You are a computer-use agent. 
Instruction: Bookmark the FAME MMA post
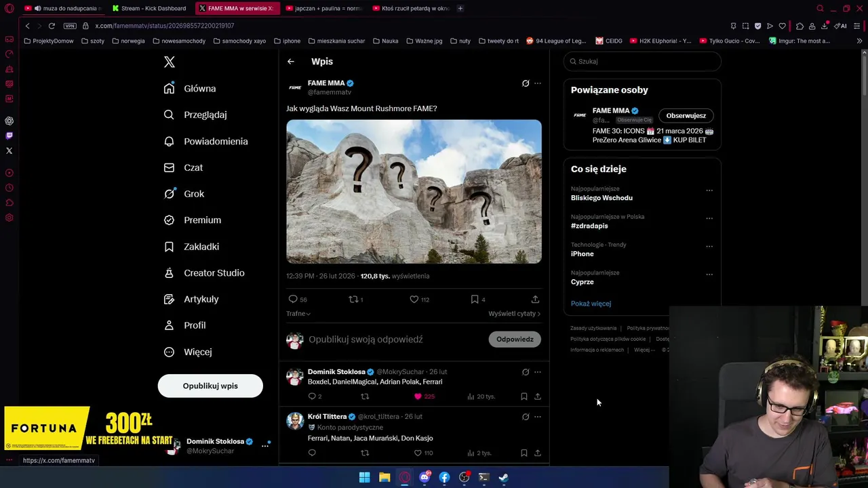pyautogui.click(x=478, y=299)
